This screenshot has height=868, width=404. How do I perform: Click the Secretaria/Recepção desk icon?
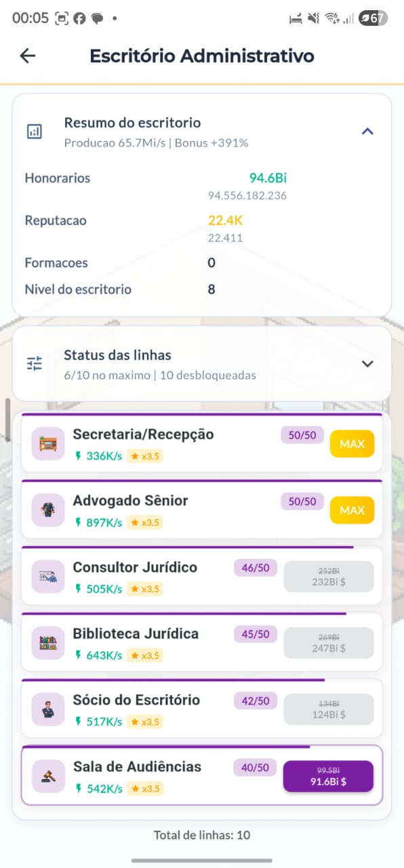coord(48,445)
